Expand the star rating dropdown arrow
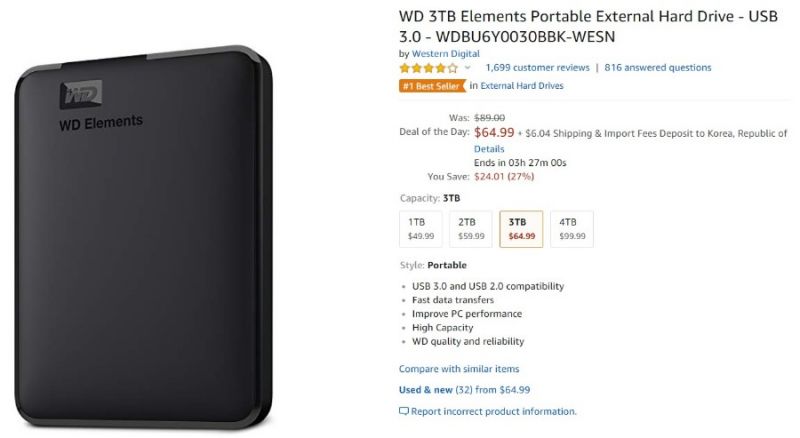The image size is (800, 438). coord(467,68)
